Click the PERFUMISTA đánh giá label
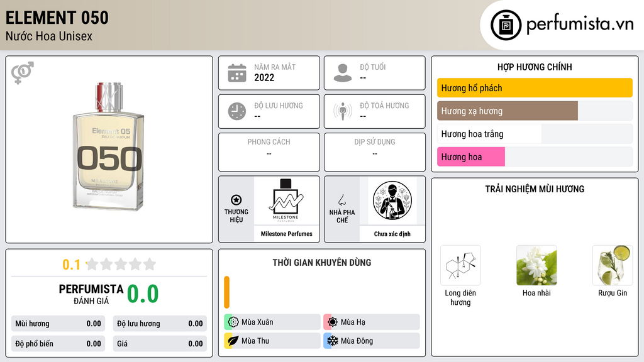644x362 pixels. click(x=91, y=294)
